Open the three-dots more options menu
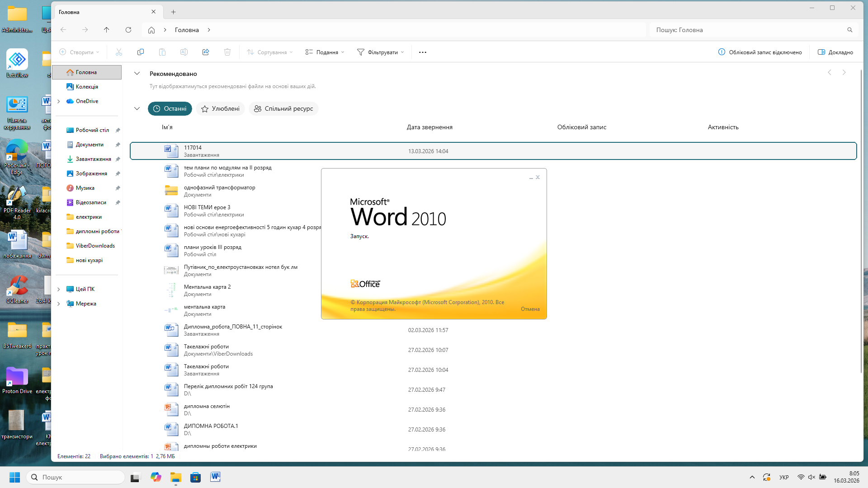The height and width of the screenshot is (488, 868). 422,52
